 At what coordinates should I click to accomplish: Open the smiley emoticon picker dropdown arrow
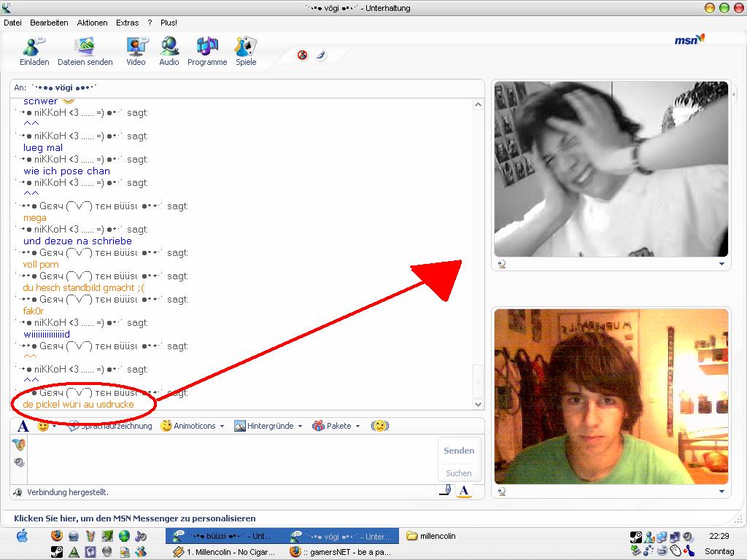click(x=54, y=426)
